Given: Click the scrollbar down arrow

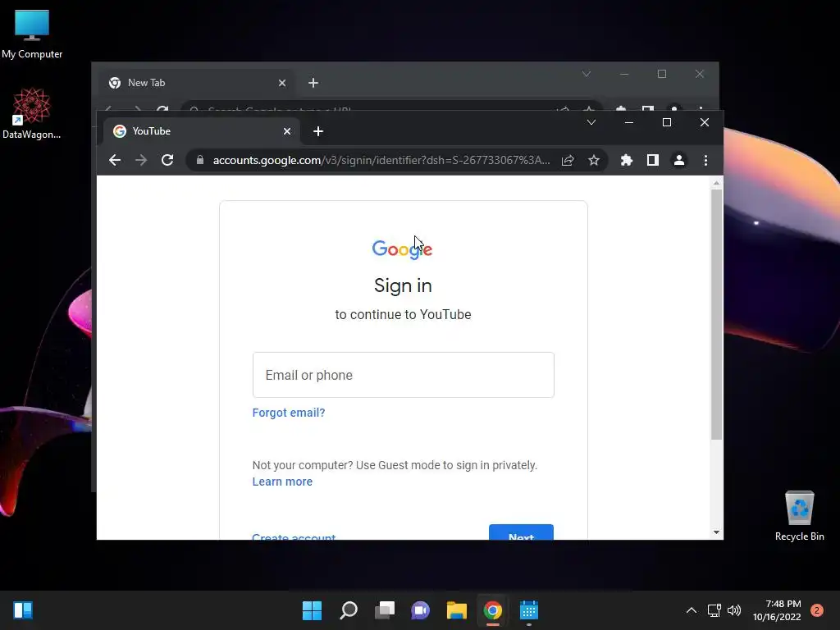Looking at the screenshot, I should click(x=716, y=532).
